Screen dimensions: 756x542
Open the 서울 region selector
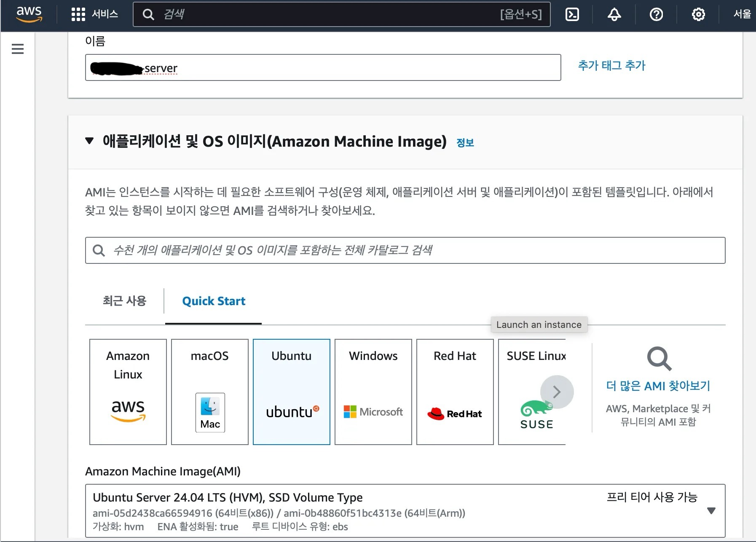(742, 14)
